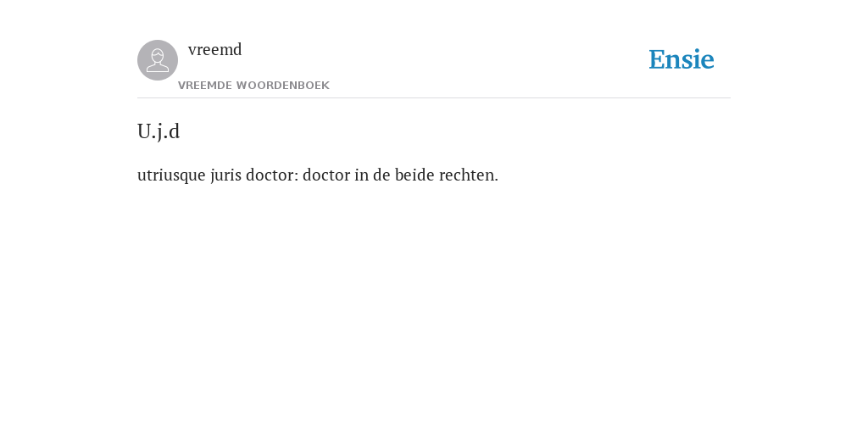Click the letter U in heading U.j.d
Image resolution: width=868 pixels, height=434 pixels.
click(x=144, y=131)
